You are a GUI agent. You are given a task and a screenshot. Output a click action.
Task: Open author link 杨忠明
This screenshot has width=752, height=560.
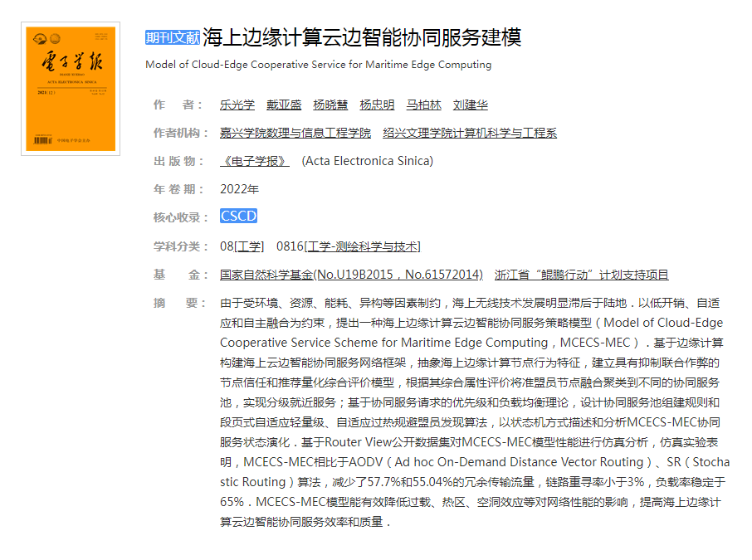pos(377,105)
